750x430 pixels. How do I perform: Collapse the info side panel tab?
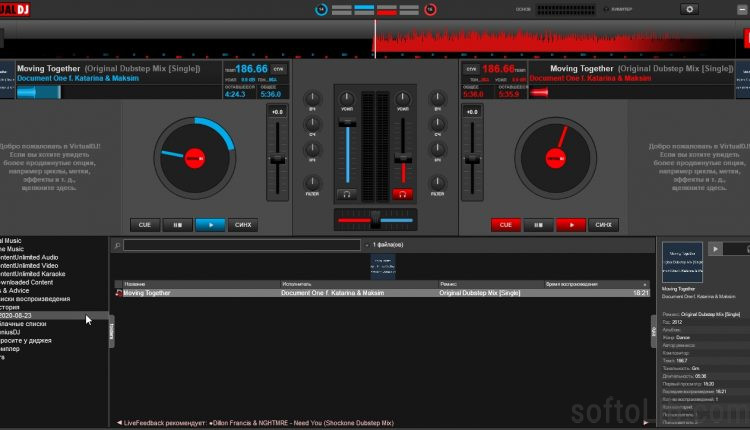(x=654, y=331)
